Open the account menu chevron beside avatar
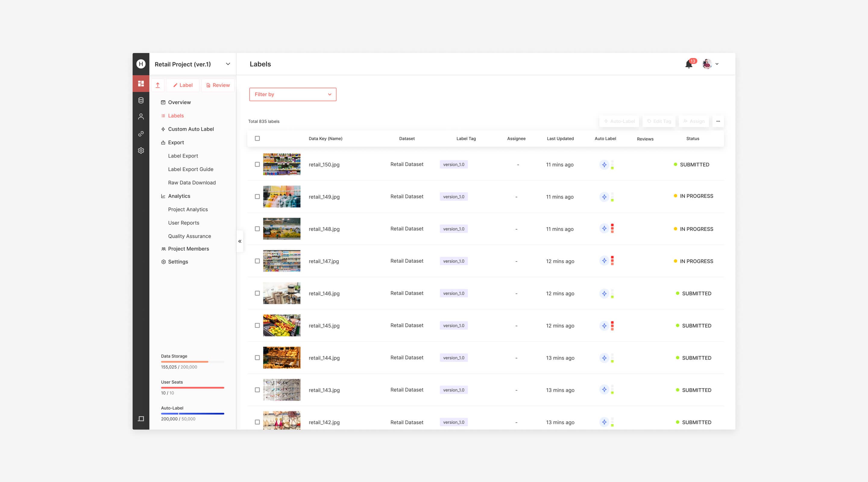This screenshot has width=868, height=482. 717,64
